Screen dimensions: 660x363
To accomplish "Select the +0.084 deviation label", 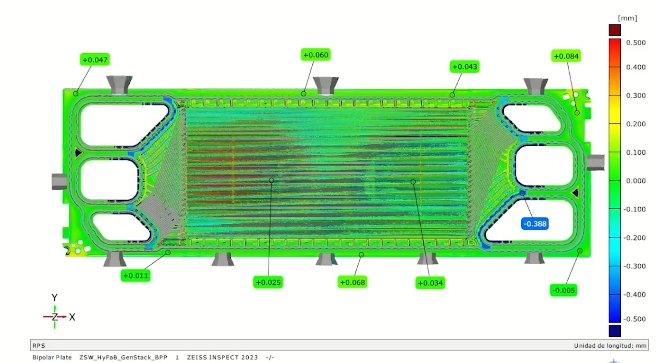I will (x=566, y=56).
